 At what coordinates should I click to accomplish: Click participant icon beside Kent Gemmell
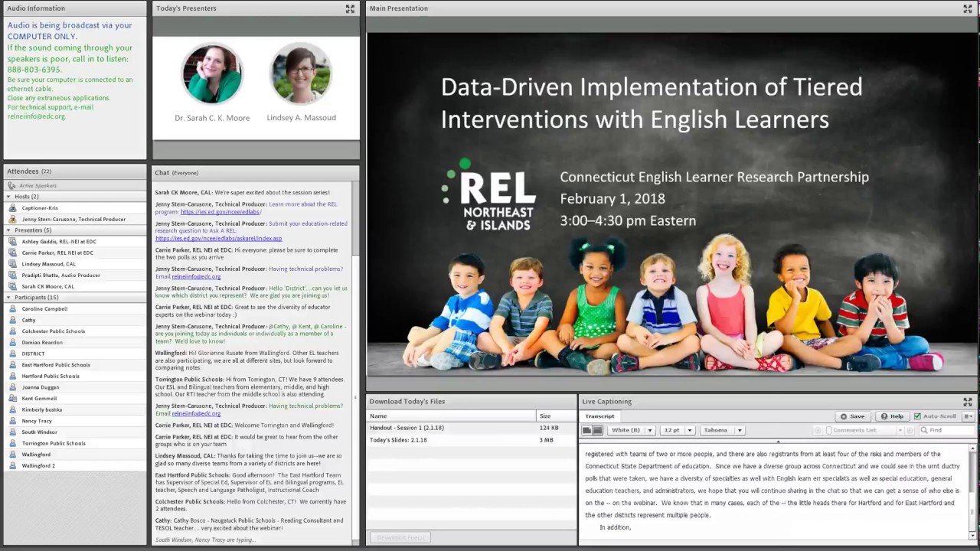tap(13, 399)
